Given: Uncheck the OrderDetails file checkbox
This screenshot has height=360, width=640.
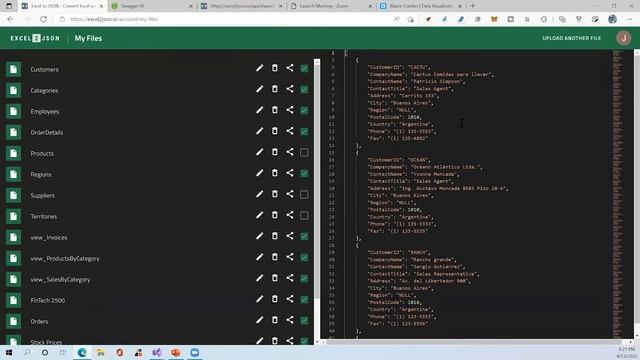Looking at the screenshot, I should [x=304, y=131].
